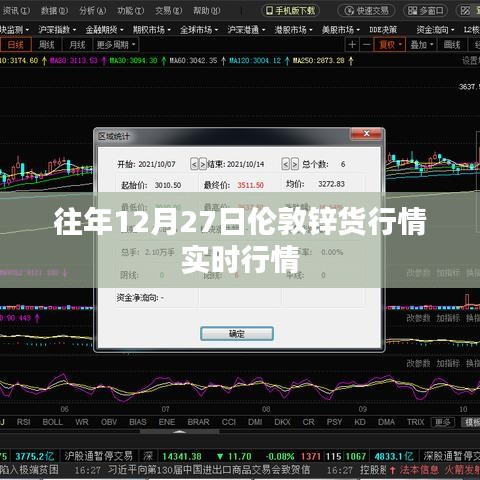Click the 深 index value 14341.38
Viewport: 480px width, 480px height.
182,456
